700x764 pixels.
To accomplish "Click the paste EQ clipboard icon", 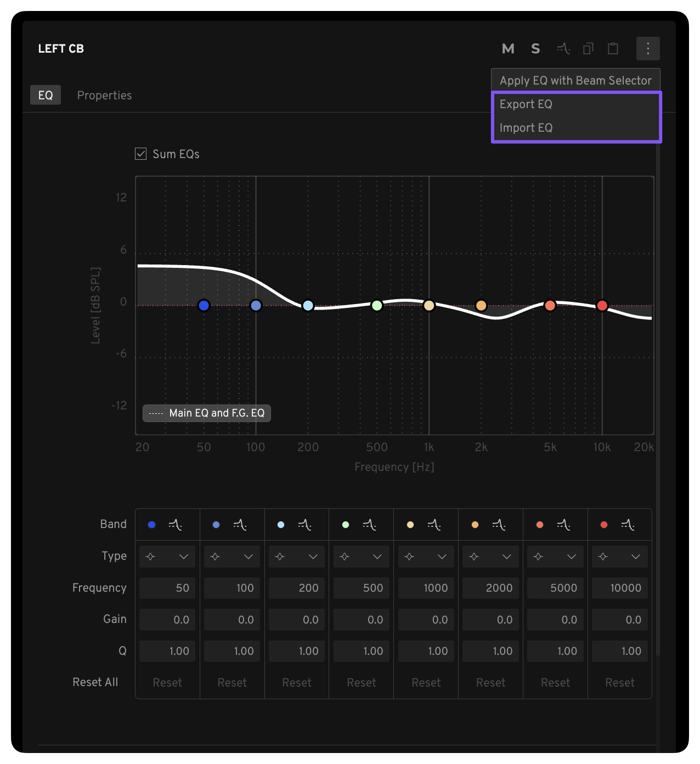I will click(x=613, y=49).
